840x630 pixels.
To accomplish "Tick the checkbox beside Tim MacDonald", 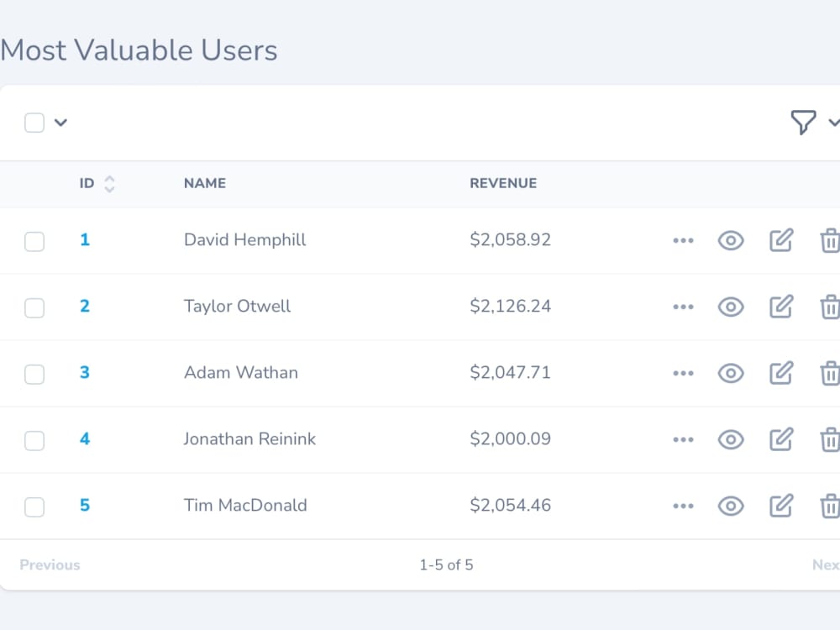I will [x=34, y=507].
